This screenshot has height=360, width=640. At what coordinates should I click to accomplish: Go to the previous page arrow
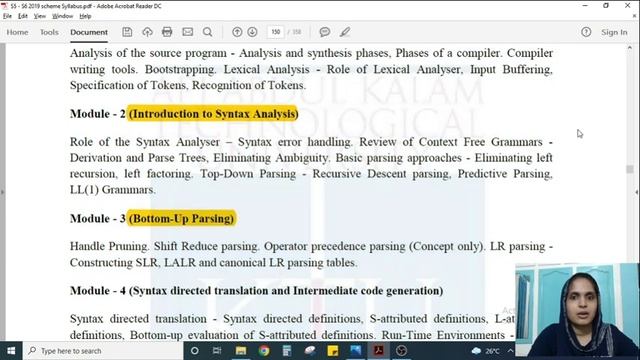(237, 32)
